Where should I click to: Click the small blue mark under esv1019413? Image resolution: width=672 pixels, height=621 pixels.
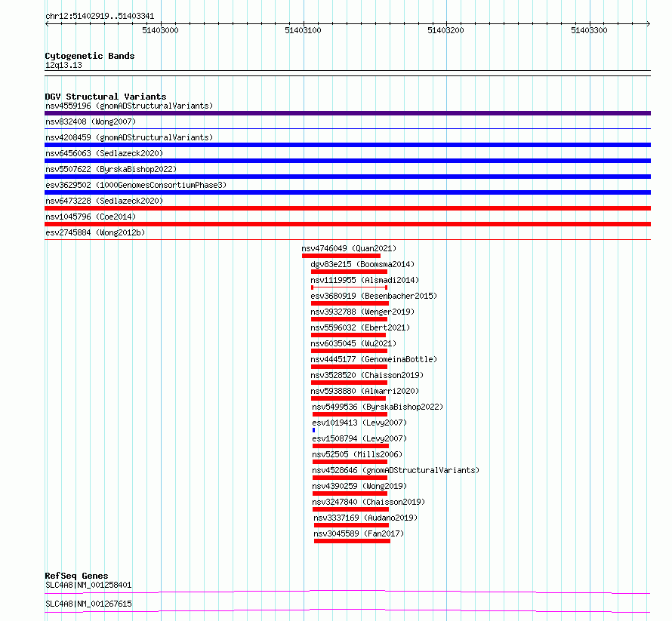313,430
